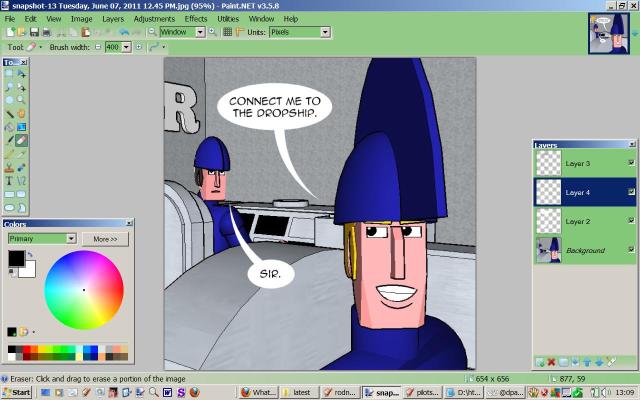Add a new layer from the Layers panel
The width and height of the screenshot is (640, 400).
[x=540, y=362]
